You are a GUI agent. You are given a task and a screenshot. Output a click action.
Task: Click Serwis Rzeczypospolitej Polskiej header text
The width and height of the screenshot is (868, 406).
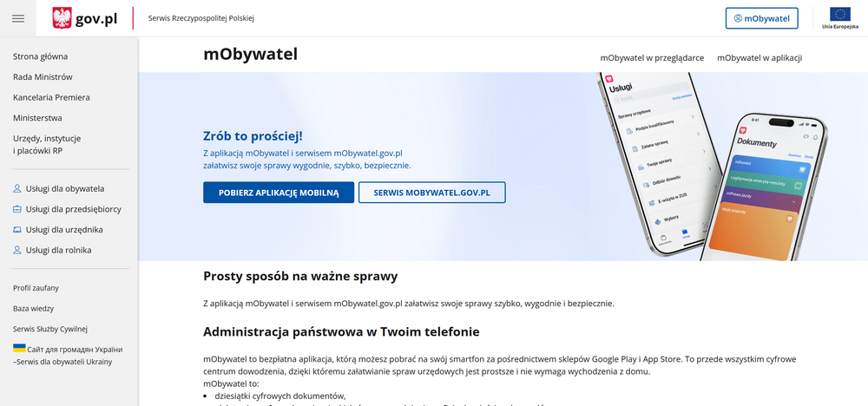coord(201,18)
